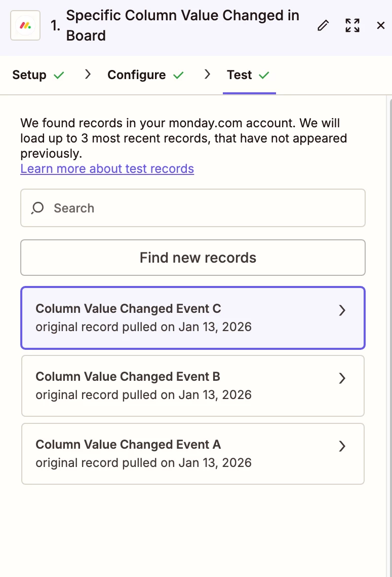Click the arrow between Setup and Configure

(x=88, y=75)
